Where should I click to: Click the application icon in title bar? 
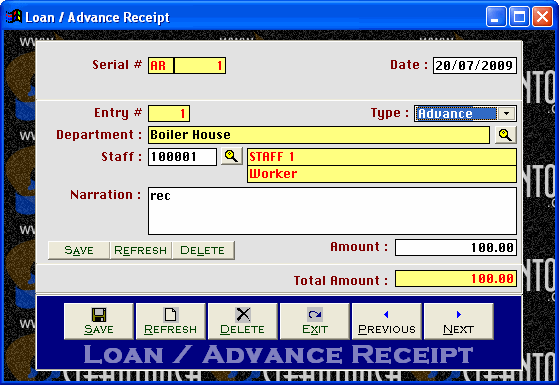point(14,16)
